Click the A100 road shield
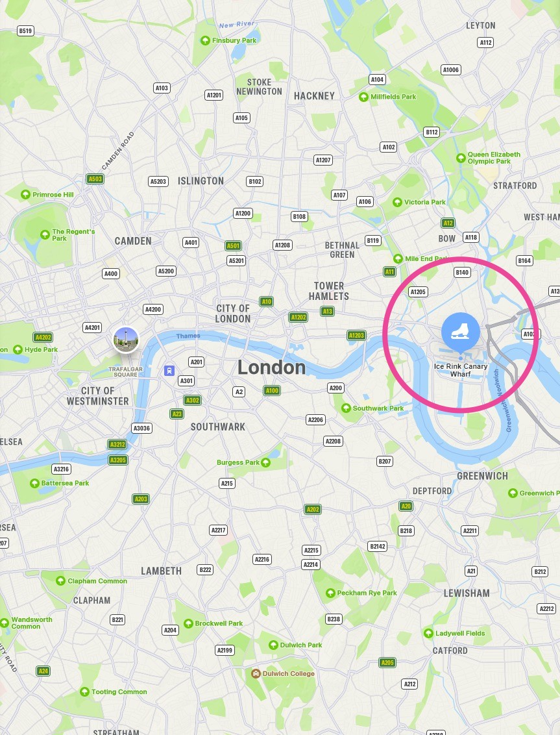The image size is (560, 735). (x=272, y=390)
